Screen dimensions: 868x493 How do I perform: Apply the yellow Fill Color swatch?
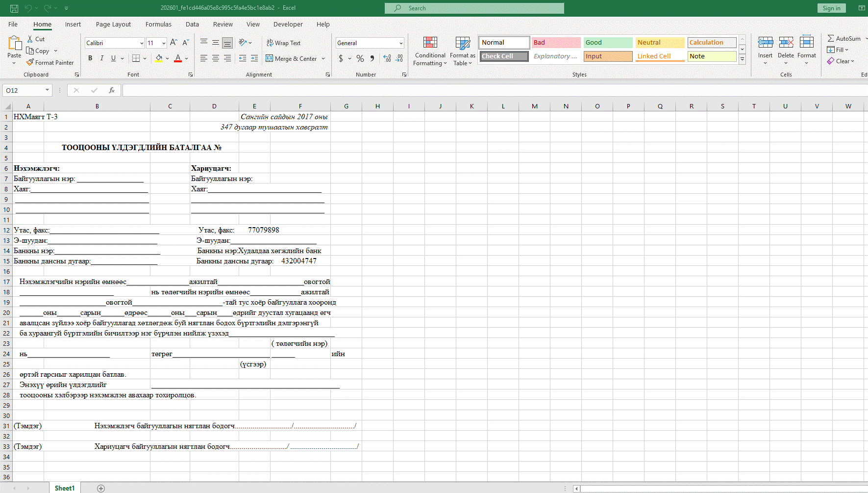tap(159, 58)
